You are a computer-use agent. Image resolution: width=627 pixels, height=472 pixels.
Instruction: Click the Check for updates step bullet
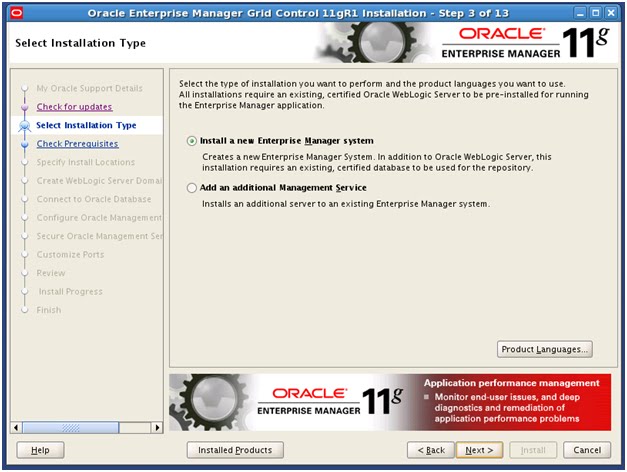25,107
